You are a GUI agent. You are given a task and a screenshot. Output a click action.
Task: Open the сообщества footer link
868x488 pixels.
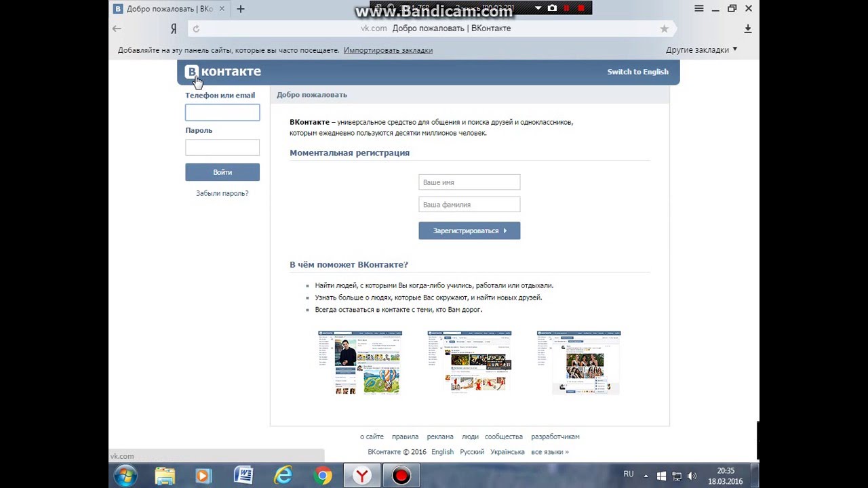(504, 436)
